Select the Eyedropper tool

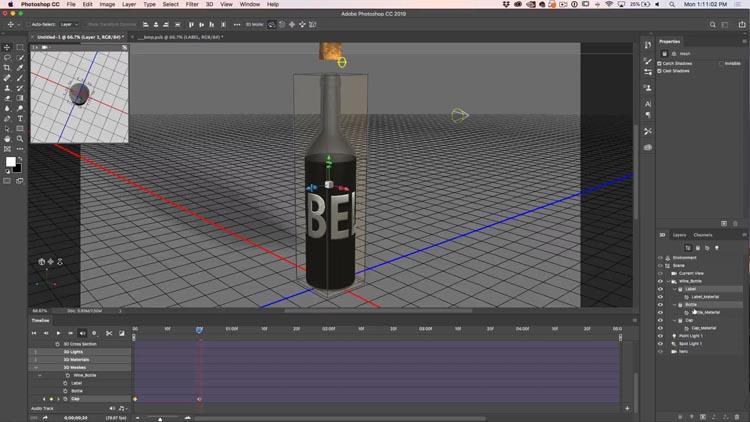pyautogui.click(x=20, y=67)
